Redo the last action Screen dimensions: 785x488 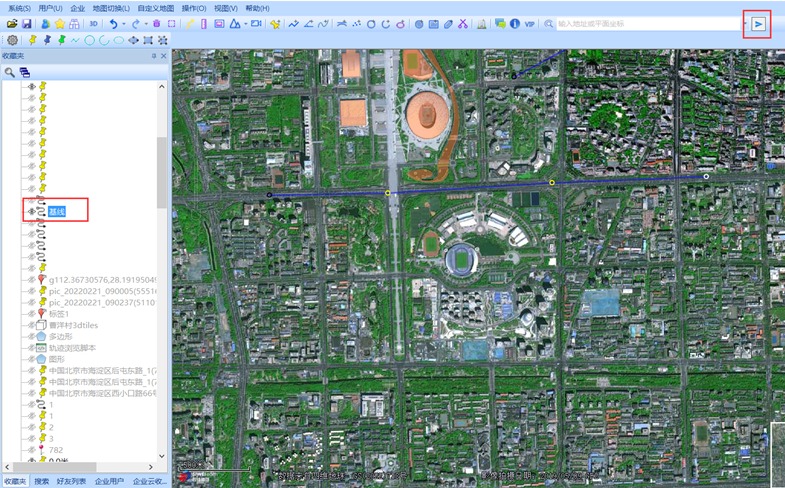point(136,24)
